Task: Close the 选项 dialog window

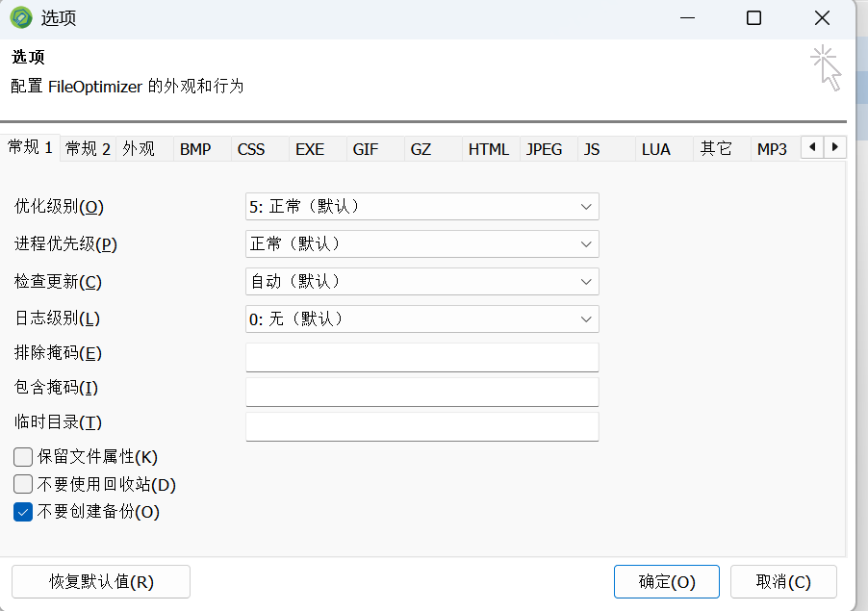Action: pos(821,18)
